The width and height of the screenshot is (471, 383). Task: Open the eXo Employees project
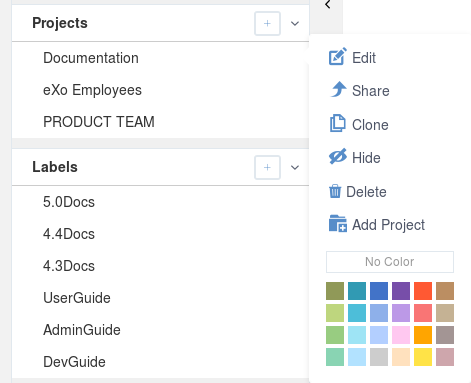92,90
